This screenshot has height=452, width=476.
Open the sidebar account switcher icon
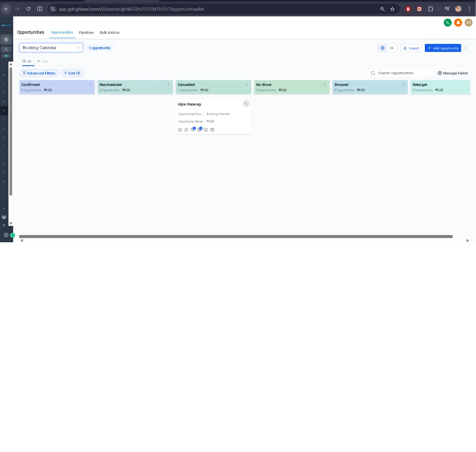click(x=6, y=39)
